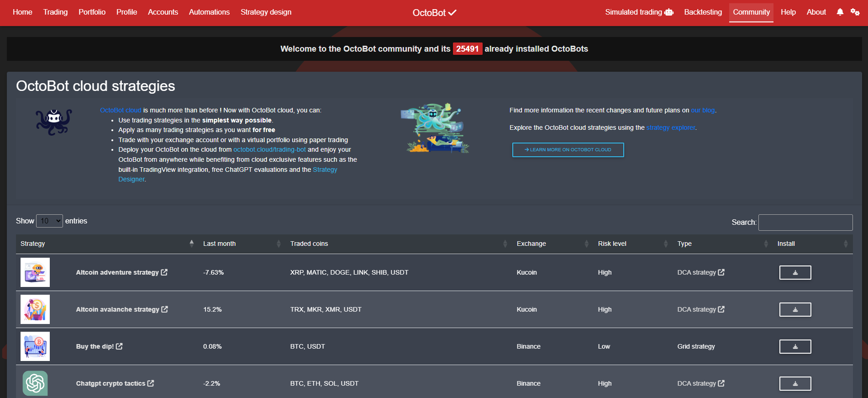This screenshot has width=868, height=398.
Task: Click the Simulated trading robot icon
Action: [669, 12]
